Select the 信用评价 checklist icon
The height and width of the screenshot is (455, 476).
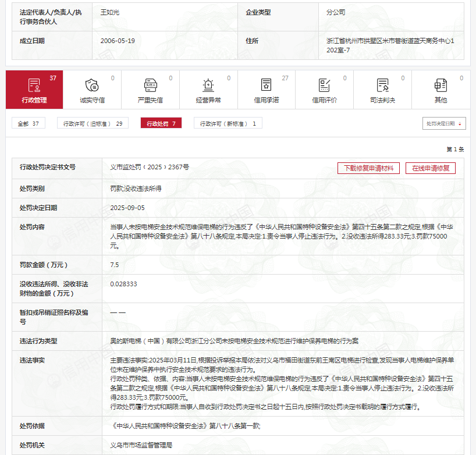325,86
